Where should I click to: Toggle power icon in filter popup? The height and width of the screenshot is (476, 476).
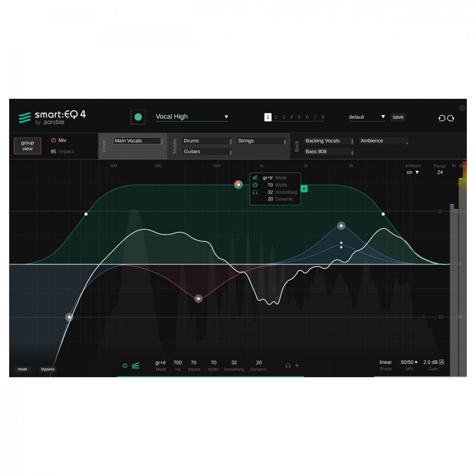(x=255, y=185)
